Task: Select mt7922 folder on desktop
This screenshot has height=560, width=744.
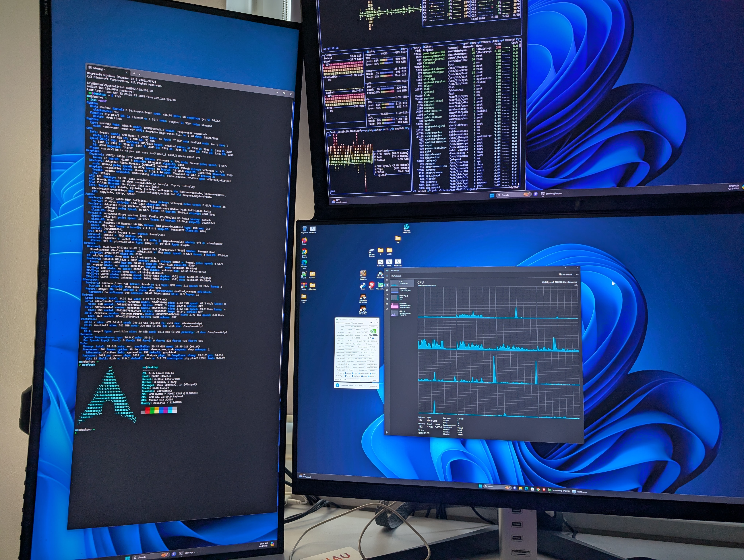Action: click(389, 251)
